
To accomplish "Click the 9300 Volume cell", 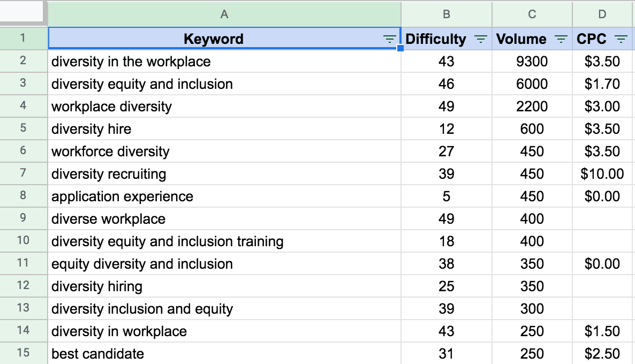I will [532, 61].
